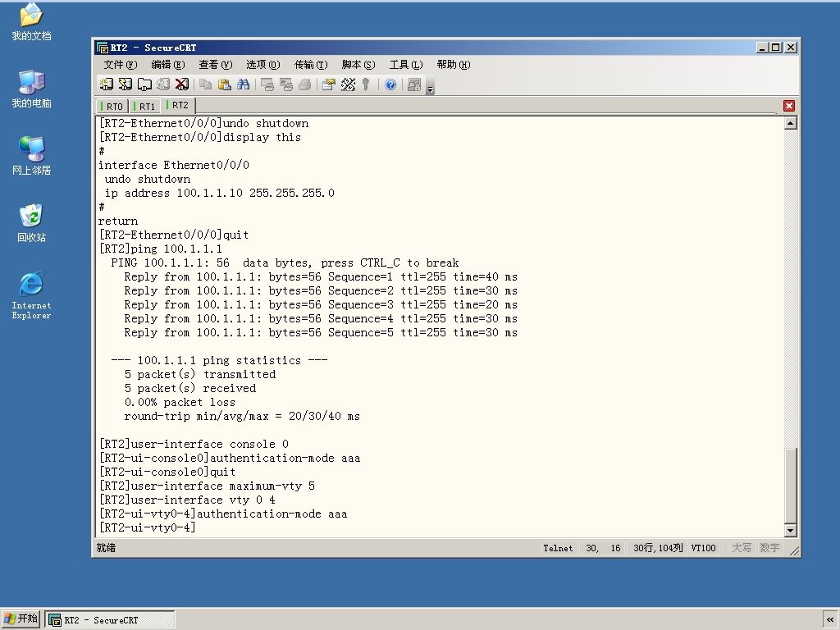The width and height of the screenshot is (840, 630).
Task: Click the Sequence=1 reply line
Action: coord(321,276)
